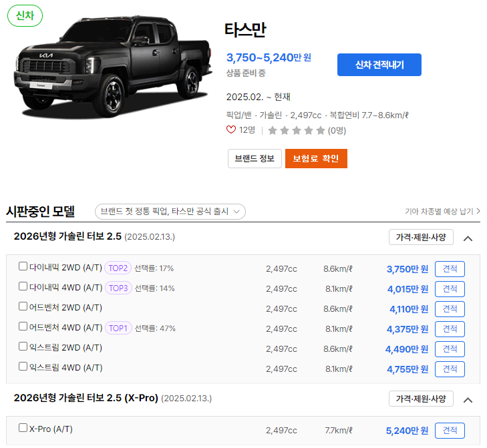
Task: Click the star rating icons
Action: tap(297, 130)
